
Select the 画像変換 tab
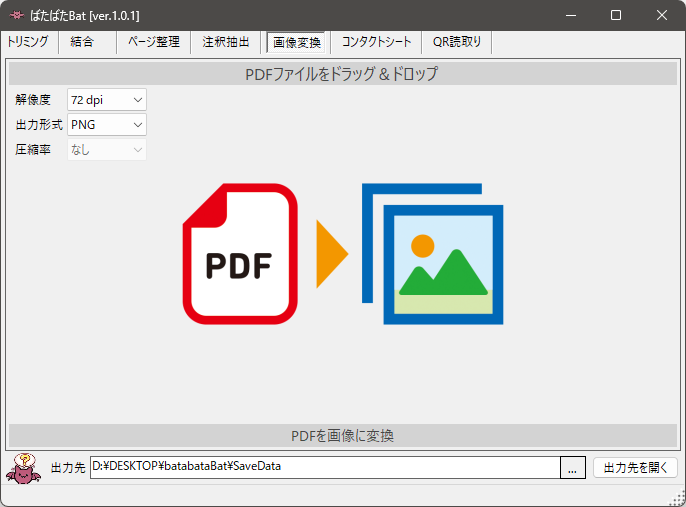click(297, 42)
